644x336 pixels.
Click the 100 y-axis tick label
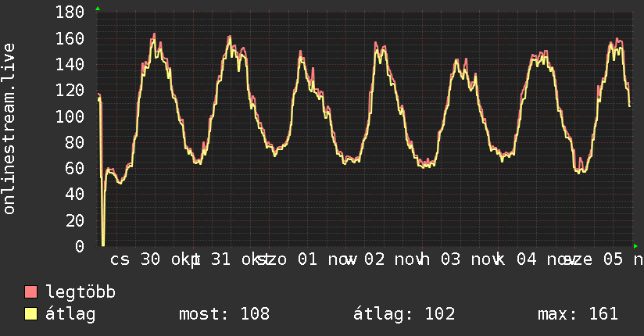(x=70, y=116)
